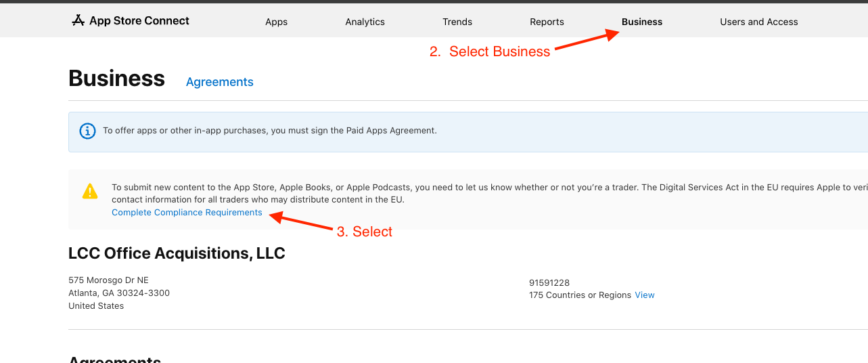Open the Apps menu item
Viewport: 868px width, 363px height.
click(276, 22)
